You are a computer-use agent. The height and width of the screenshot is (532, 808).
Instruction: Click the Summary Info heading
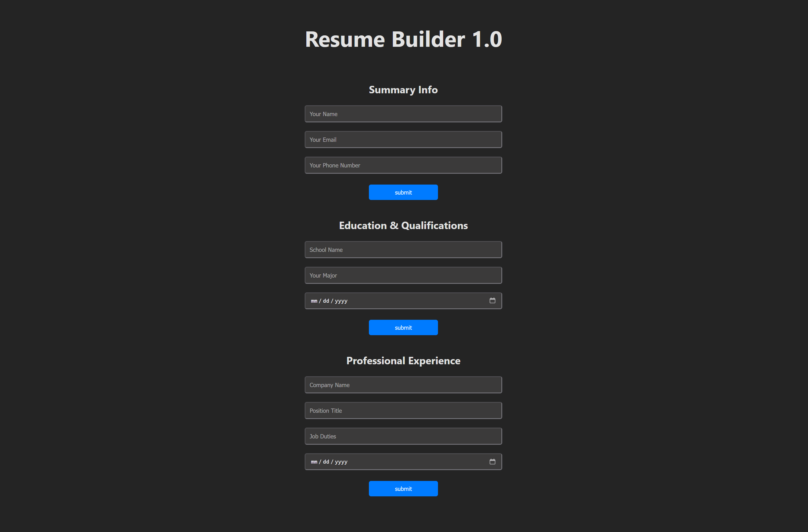[x=403, y=90]
